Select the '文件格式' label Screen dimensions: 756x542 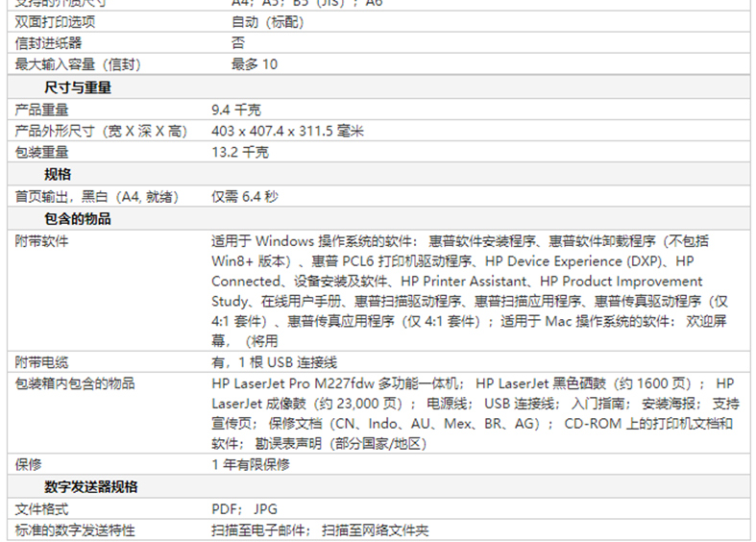[x=41, y=509]
